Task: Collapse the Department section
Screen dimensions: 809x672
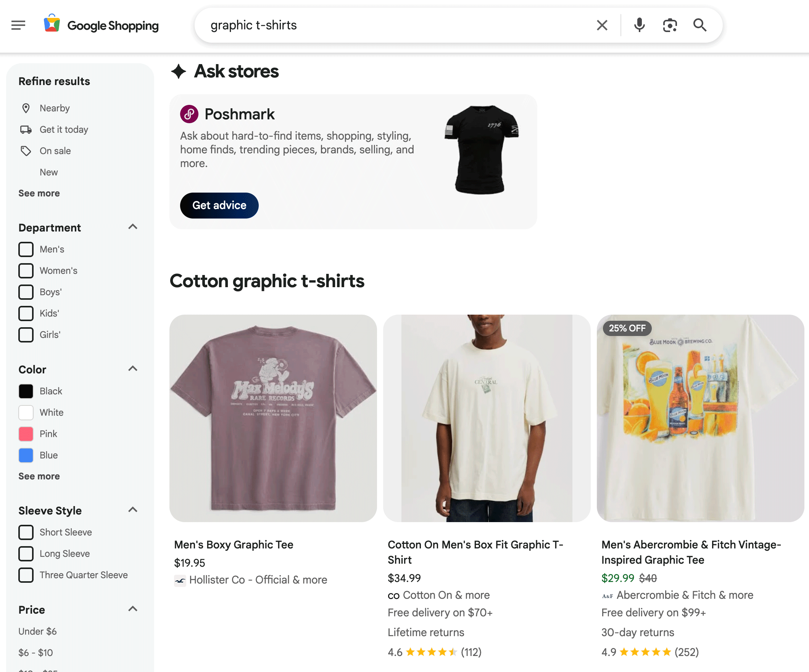Action: tap(133, 227)
